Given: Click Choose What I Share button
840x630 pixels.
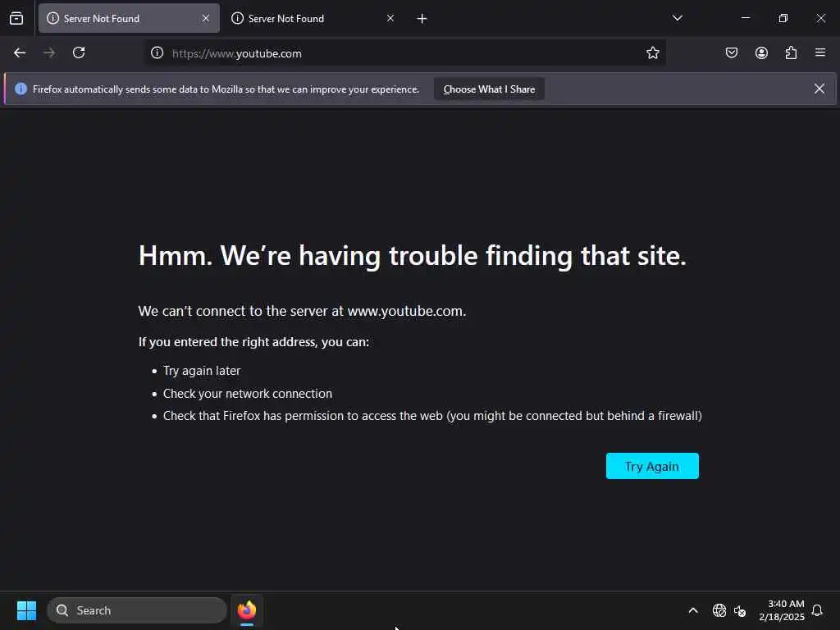Looking at the screenshot, I should (x=489, y=89).
